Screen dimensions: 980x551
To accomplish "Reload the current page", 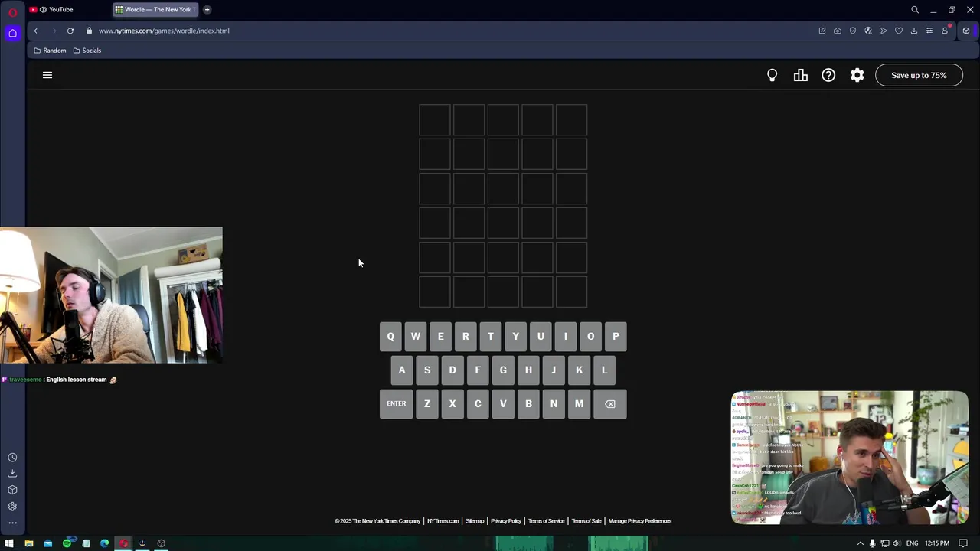I will point(70,31).
